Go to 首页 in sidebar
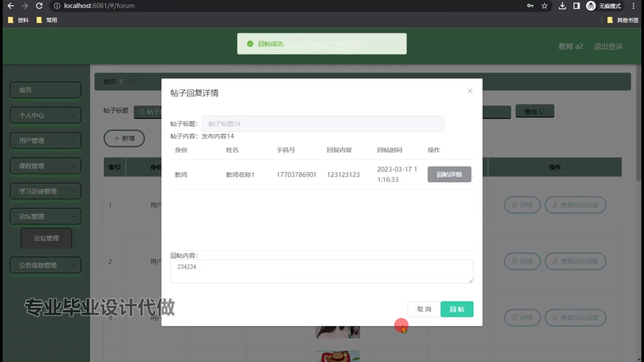The width and height of the screenshot is (644, 362). (45, 90)
